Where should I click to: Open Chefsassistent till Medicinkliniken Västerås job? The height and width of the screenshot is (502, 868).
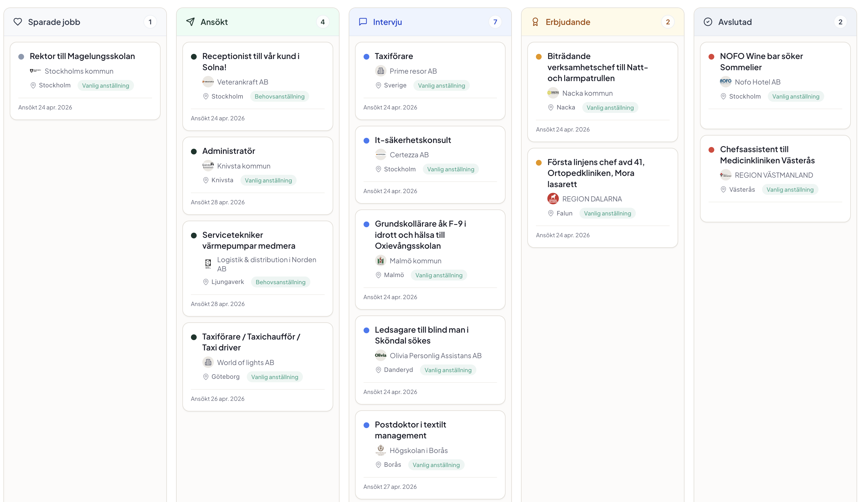click(768, 155)
